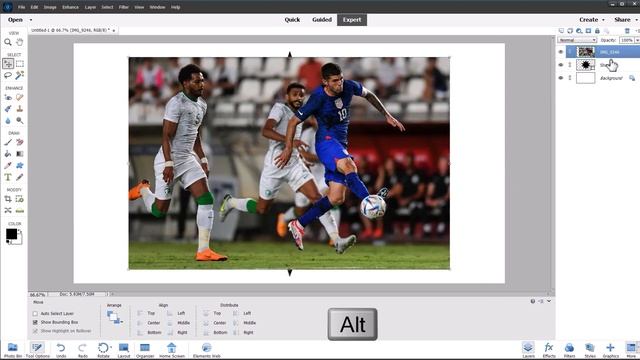Viewport: 640px width, 360px height.
Task: Select the Blur tool
Action: click(x=8, y=120)
